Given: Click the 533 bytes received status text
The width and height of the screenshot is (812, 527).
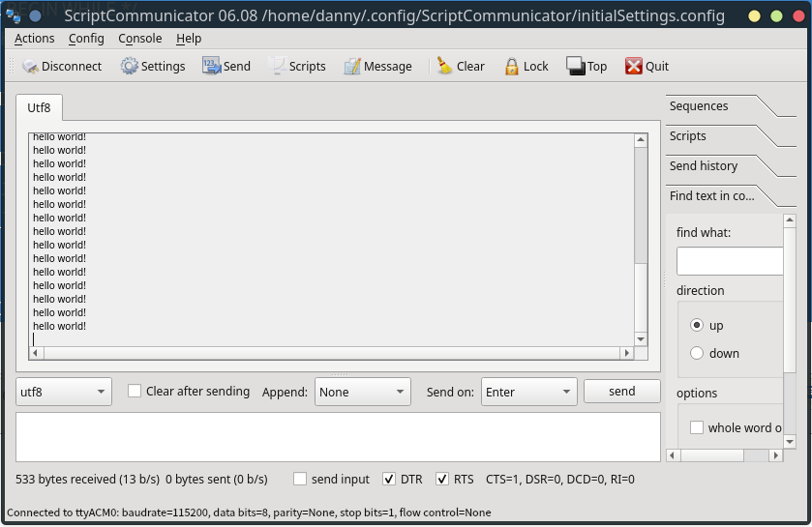Looking at the screenshot, I should (x=87, y=480).
